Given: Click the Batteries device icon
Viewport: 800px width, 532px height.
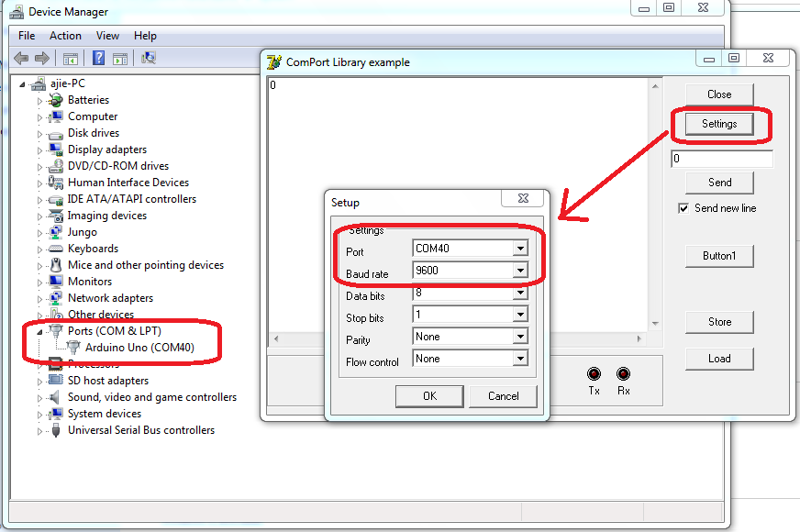Looking at the screenshot, I should click(x=56, y=100).
